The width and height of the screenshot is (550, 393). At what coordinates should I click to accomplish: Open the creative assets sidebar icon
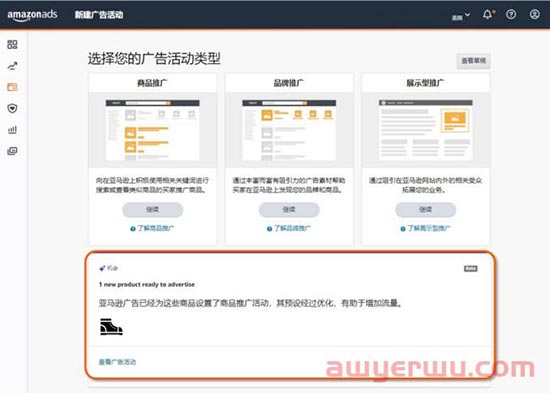click(x=12, y=151)
